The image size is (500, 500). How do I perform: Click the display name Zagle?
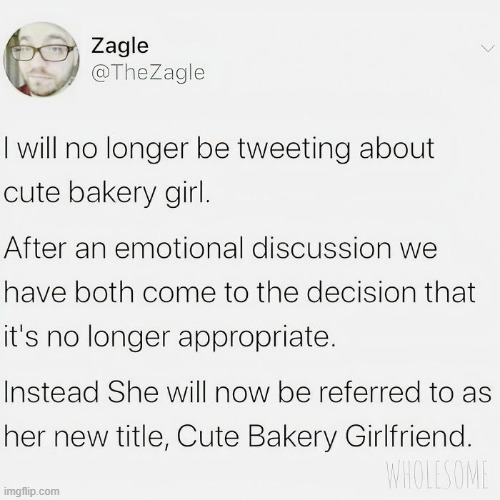pos(120,46)
